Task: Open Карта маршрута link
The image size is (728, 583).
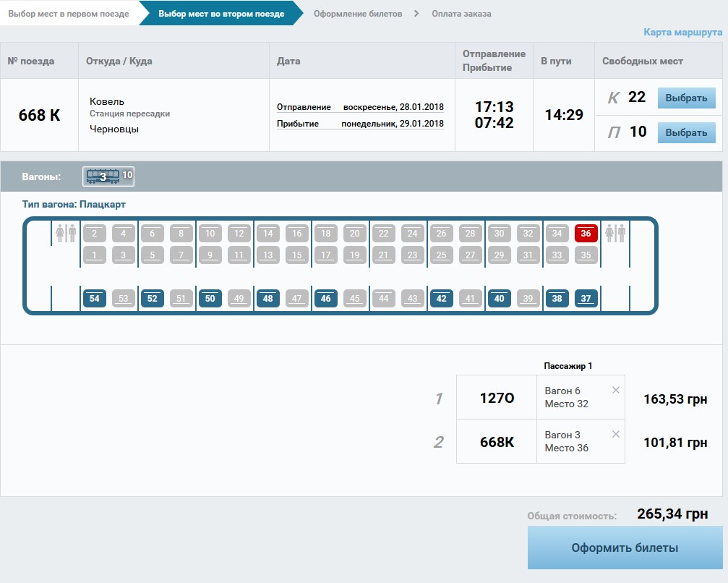Action: coord(682,33)
